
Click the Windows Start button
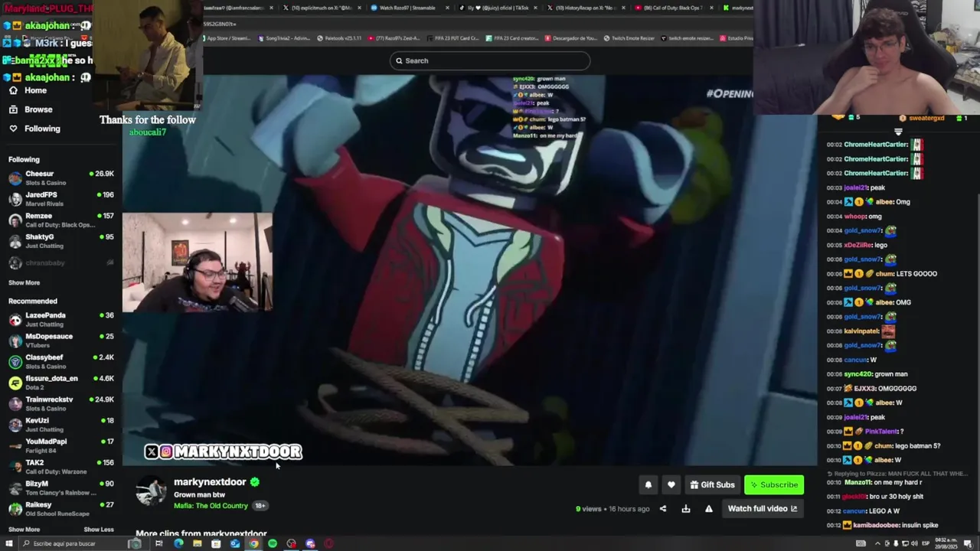[8, 543]
